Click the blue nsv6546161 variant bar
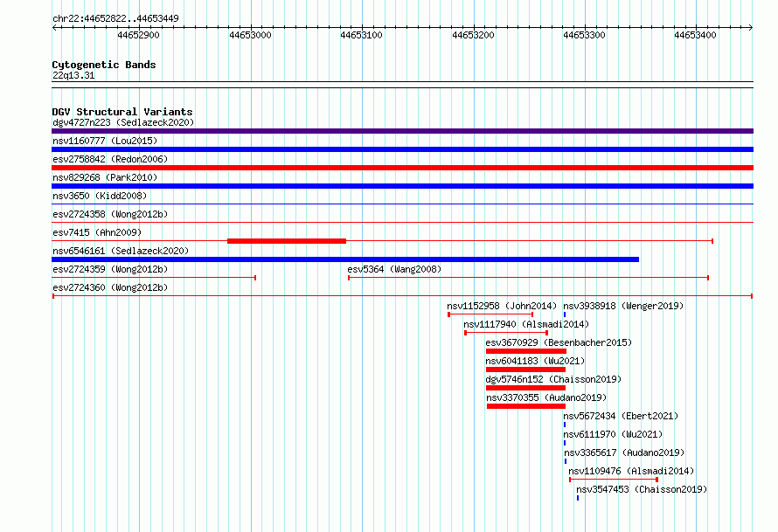Image resolution: width=778 pixels, height=532 pixels. (x=345, y=259)
